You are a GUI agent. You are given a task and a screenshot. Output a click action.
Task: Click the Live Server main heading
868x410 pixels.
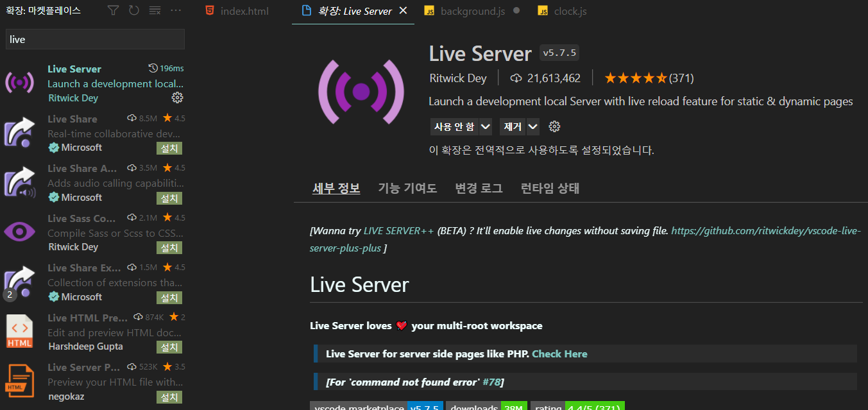coord(359,284)
